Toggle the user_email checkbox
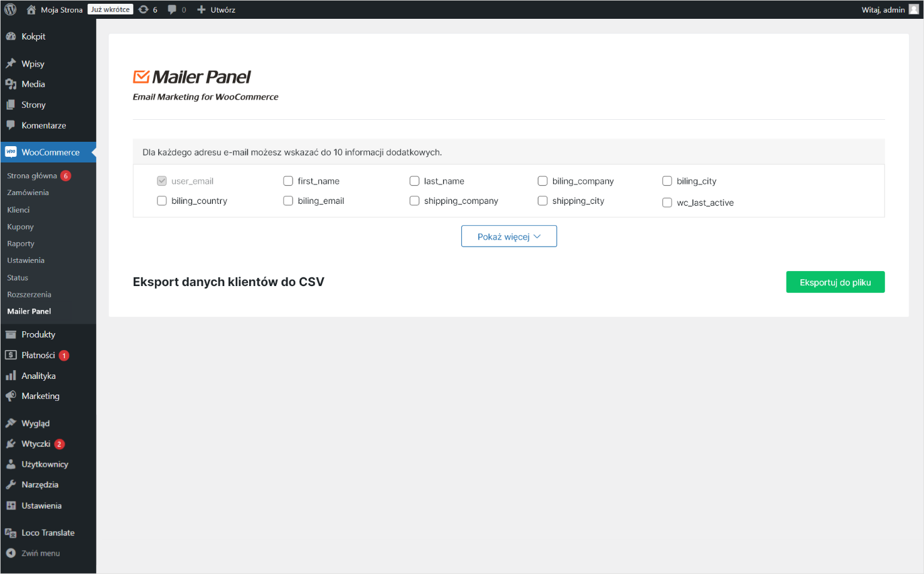Viewport: 924px width, 574px height. click(162, 181)
